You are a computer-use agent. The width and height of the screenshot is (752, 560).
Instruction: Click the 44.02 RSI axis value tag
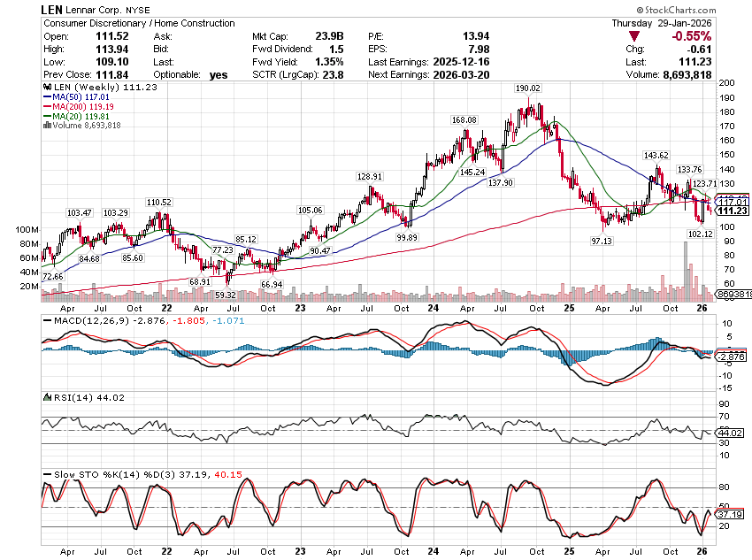pos(732,433)
